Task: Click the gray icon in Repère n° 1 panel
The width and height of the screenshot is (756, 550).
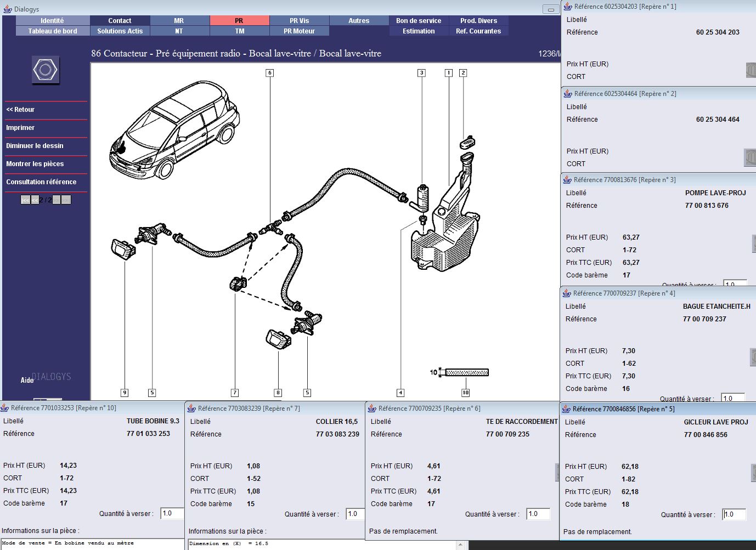Action: tap(751, 70)
